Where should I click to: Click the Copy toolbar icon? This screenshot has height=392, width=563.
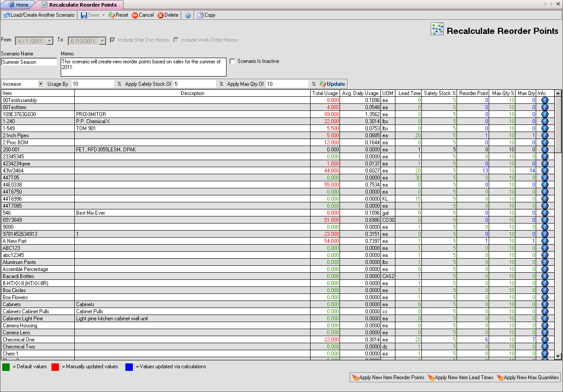(201, 15)
